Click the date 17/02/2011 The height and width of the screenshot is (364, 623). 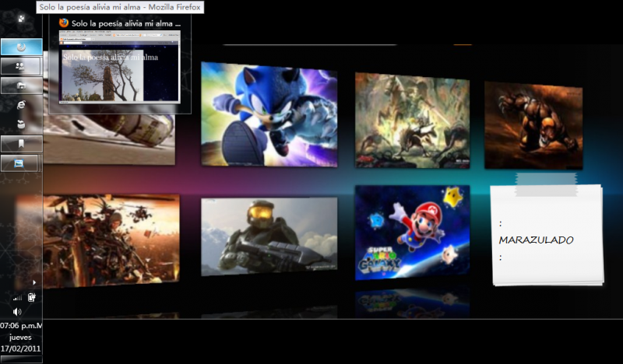pos(21,348)
